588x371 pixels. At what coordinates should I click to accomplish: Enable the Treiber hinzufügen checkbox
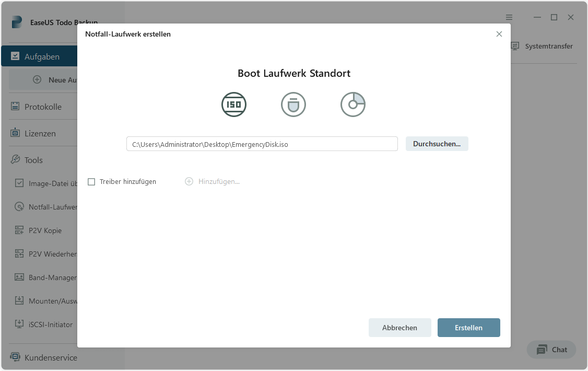click(91, 182)
